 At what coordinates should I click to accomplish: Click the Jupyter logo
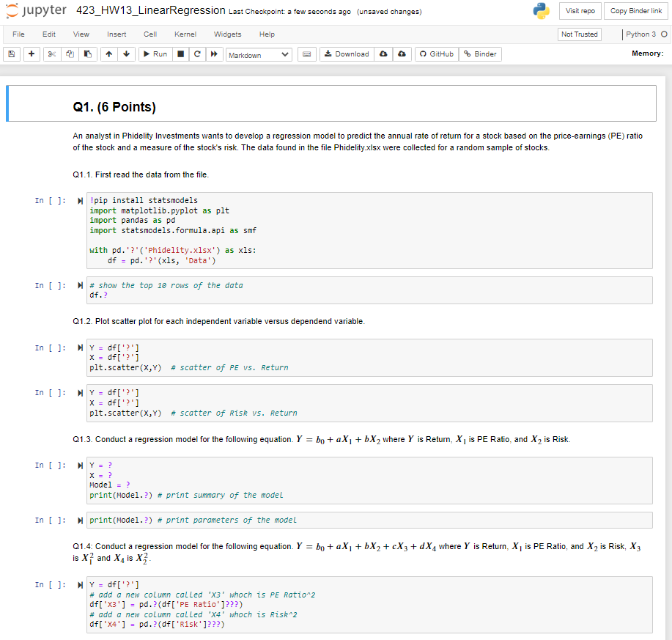[x=36, y=10]
